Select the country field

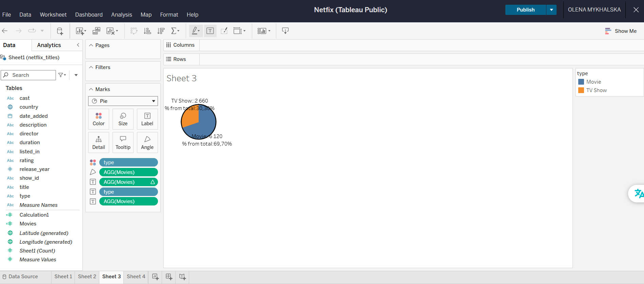coord(29,107)
